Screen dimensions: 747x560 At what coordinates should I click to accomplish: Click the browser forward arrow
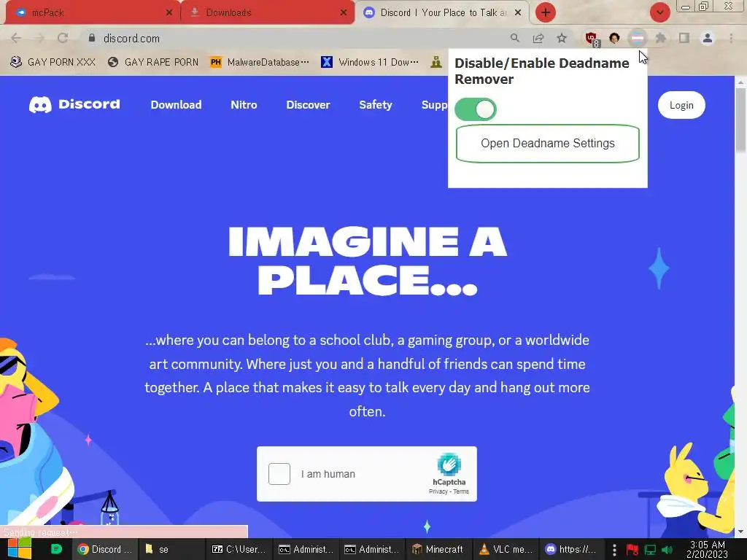pos(39,38)
